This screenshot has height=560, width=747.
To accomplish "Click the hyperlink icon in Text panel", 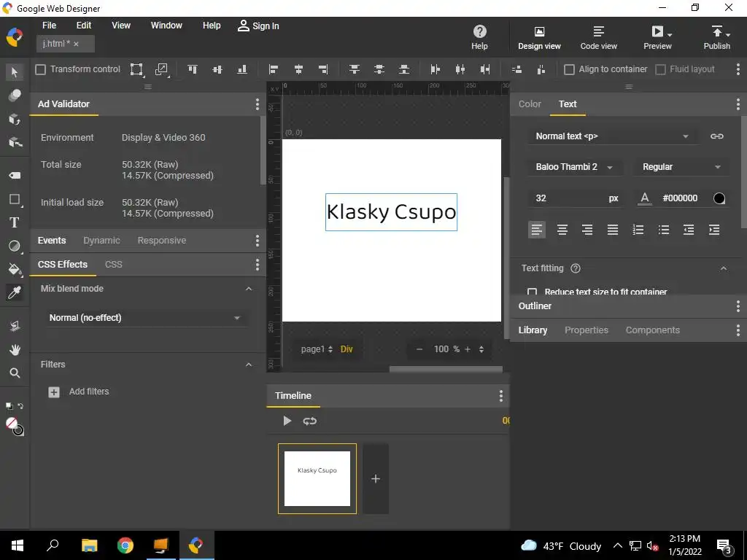I will [x=717, y=136].
